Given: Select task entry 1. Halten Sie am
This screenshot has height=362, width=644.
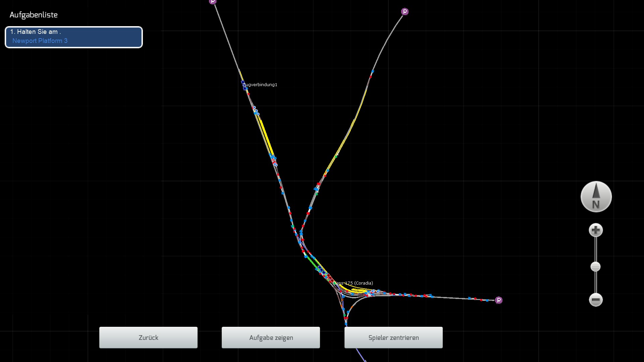Looking at the screenshot, I should pyautogui.click(x=36, y=32).
